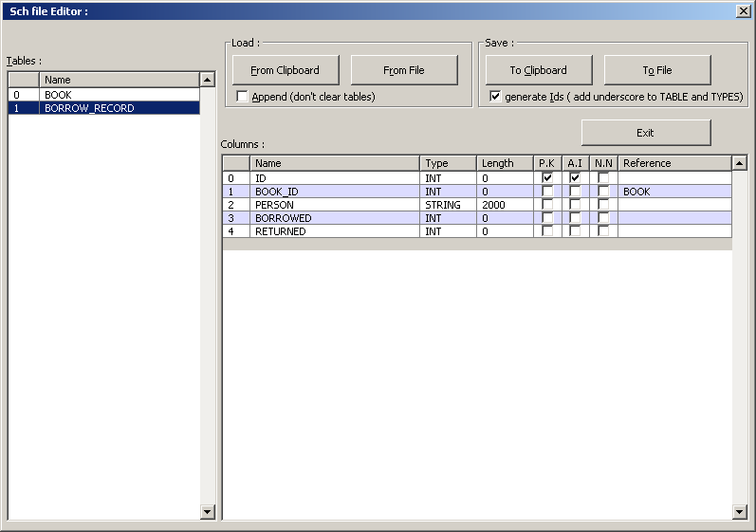Click the Reference cell containing BOOK
The height and width of the screenshot is (532, 756).
click(674, 192)
